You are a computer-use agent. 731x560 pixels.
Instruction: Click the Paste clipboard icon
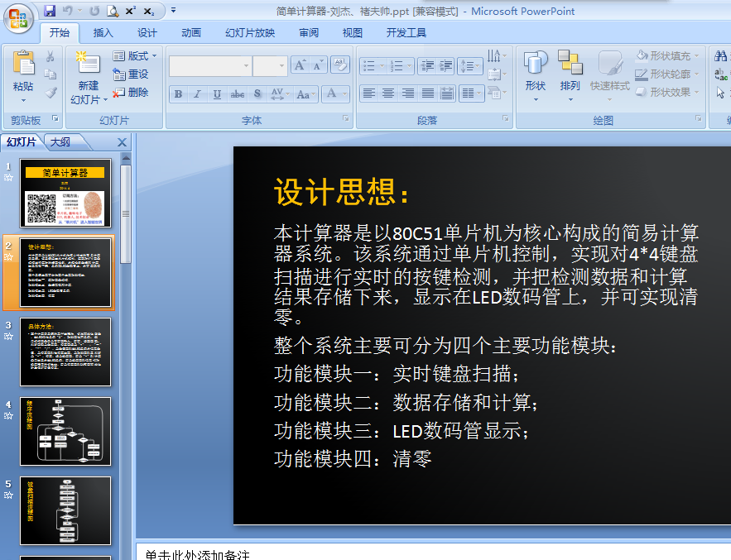coord(23,63)
